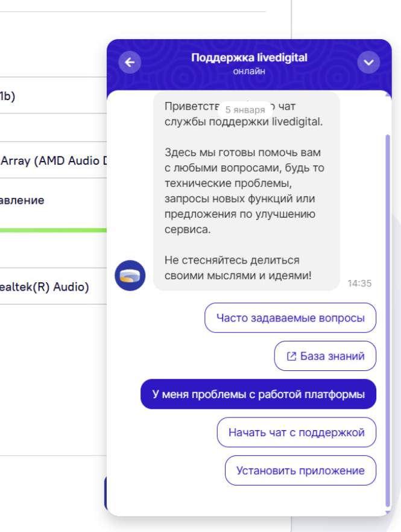Start a chat with support

click(x=297, y=432)
